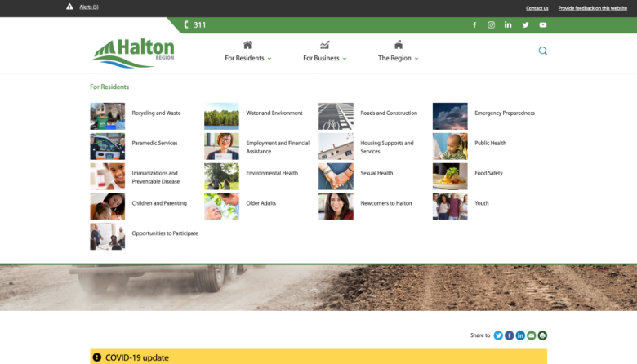Click the chart icon above For Business
This screenshot has width=637, height=364.
click(324, 45)
